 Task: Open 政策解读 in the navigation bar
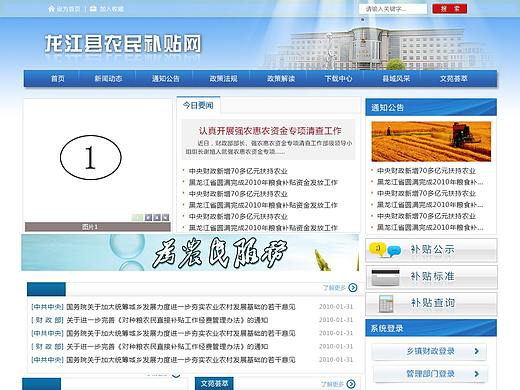pyautogui.click(x=281, y=79)
